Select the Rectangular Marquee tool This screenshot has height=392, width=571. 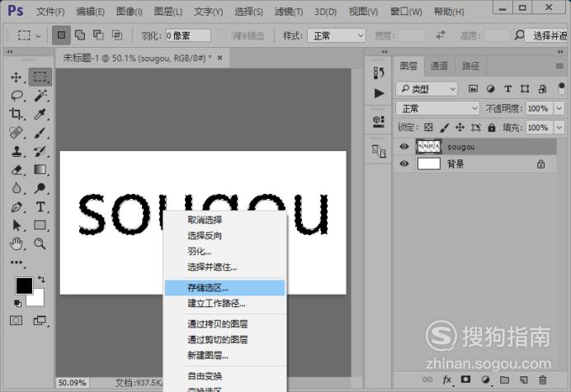click(x=40, y=77)
